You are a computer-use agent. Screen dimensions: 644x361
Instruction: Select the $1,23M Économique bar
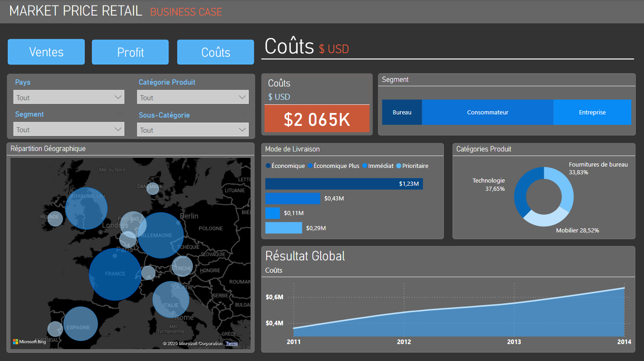click(x=344, y=184)
